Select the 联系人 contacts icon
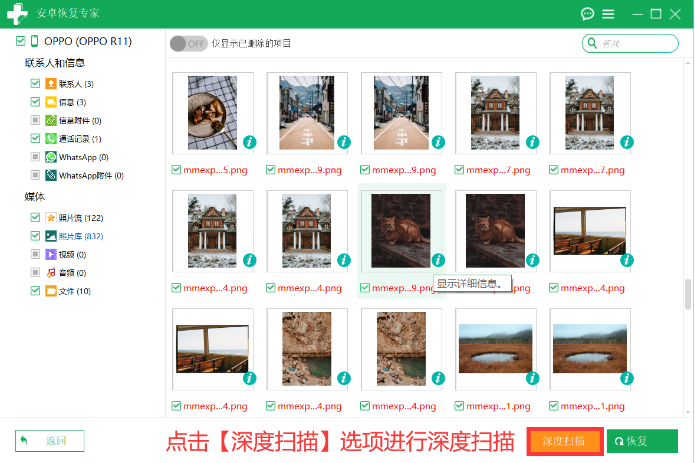 pos(51,84)
